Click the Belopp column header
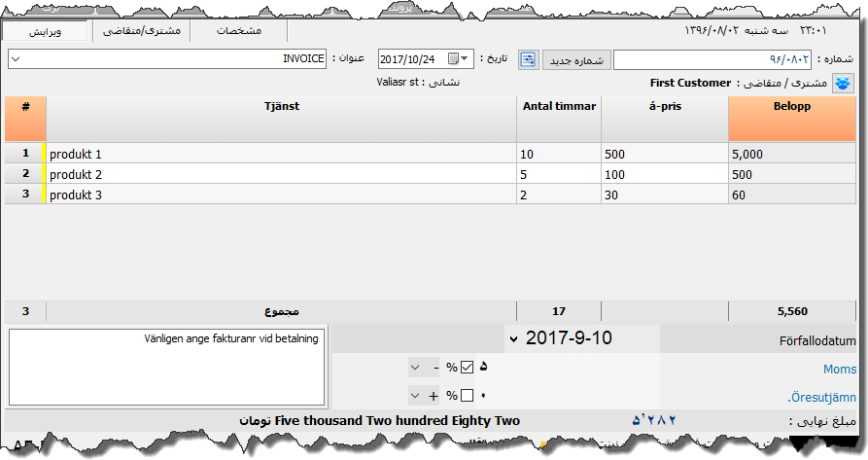The height and width of the screenshot is (460, 868). tap(792, 119)
